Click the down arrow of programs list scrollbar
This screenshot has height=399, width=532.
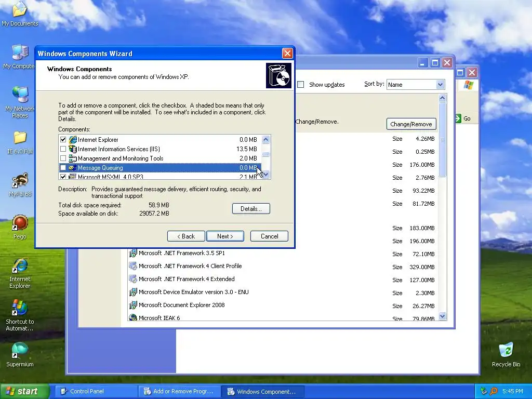(x=442, y=316)
